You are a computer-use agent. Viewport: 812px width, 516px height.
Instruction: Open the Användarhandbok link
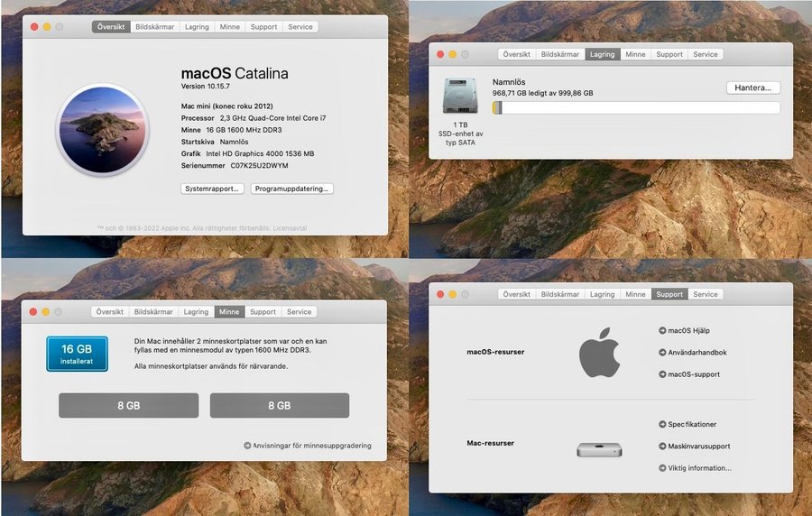click(x=697, y=353)
